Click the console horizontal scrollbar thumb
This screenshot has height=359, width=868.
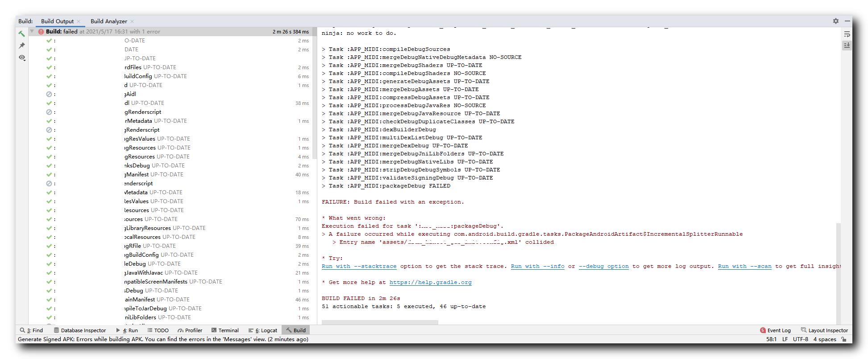click(x=380, y=322)
